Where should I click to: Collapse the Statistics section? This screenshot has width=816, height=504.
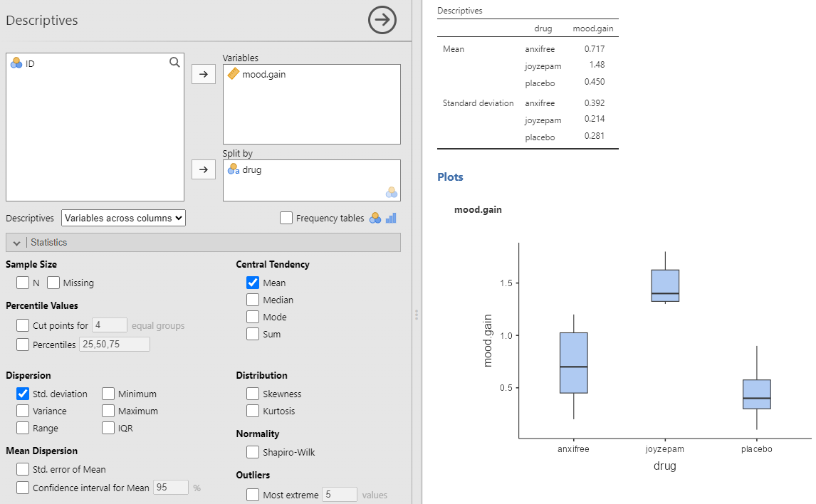17,243
